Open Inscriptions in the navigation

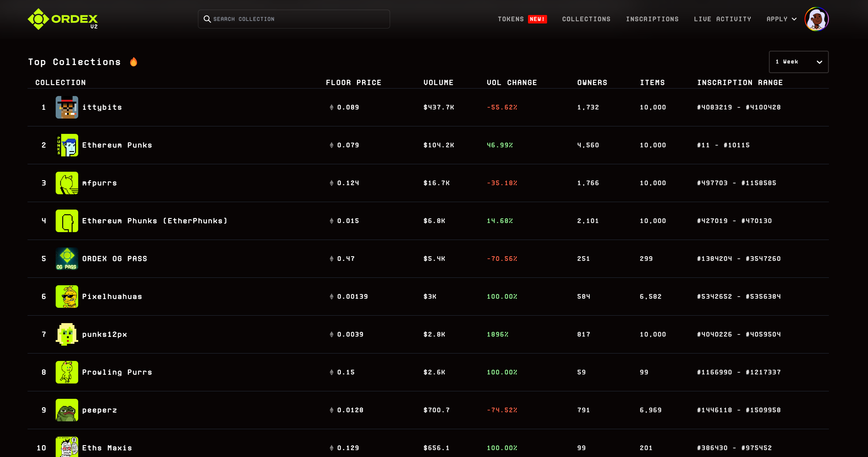[652, 19]
